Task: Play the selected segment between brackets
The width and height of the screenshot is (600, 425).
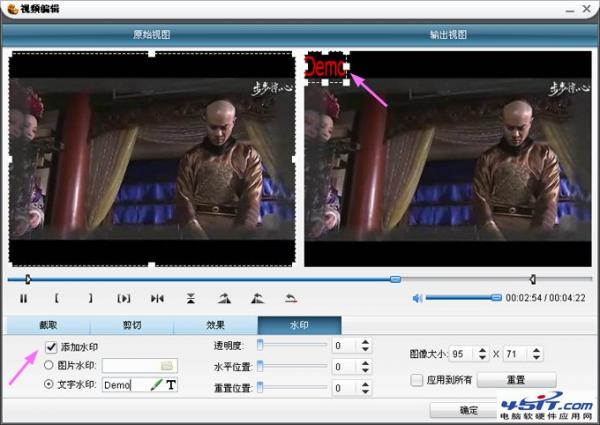Action: tap(124, 298)
